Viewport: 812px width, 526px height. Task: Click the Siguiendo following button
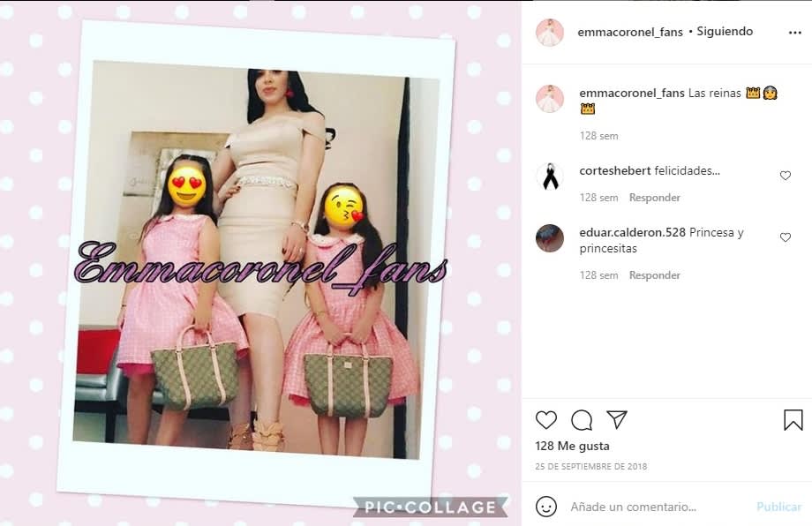pos(725,32)
